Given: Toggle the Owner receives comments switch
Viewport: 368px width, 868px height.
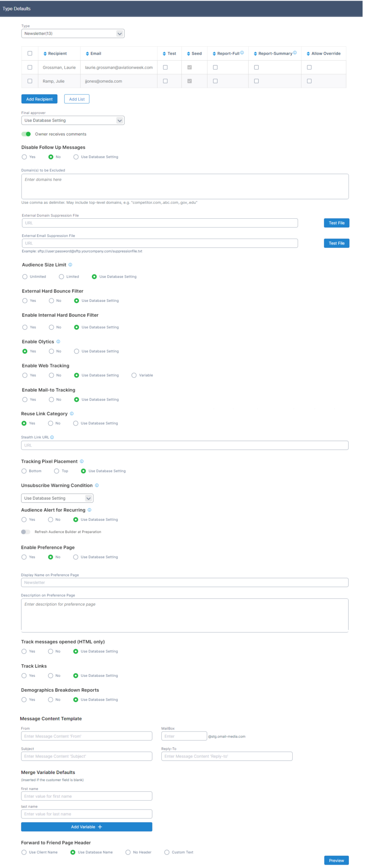Looking at the screenshot, I should [26, 134].
